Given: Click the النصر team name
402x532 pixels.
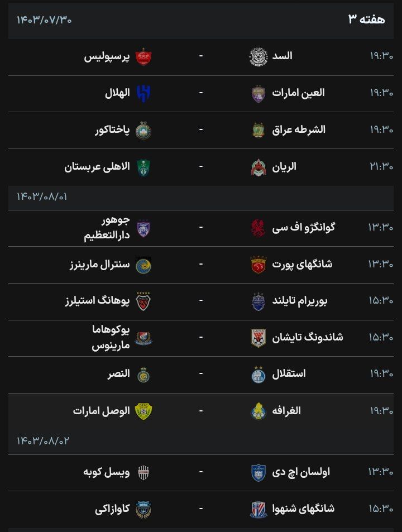Looking at the screenshot, I should coord(118,374).
